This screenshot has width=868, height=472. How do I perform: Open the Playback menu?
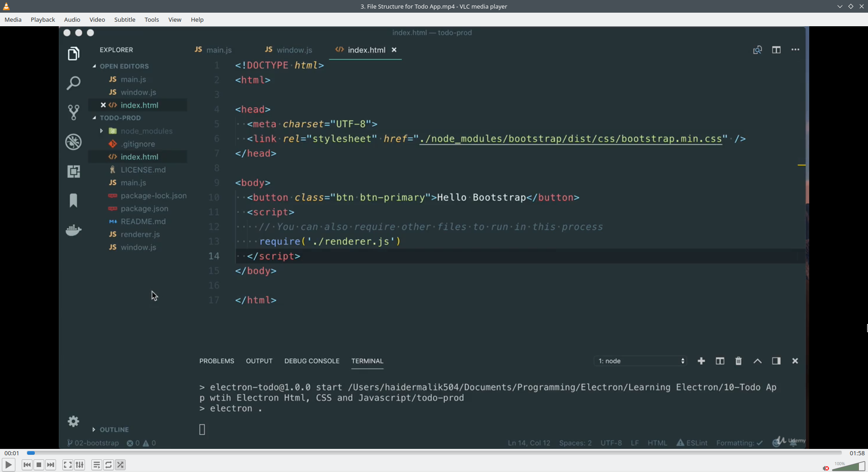tap(43, 19)
